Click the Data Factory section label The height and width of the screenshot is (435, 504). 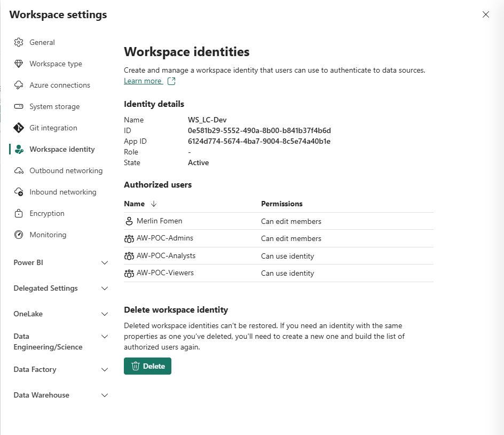point(35,369)
